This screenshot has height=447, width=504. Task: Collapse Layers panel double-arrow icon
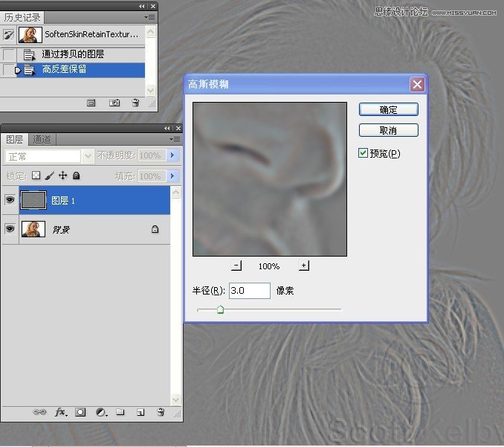point(167,129)
